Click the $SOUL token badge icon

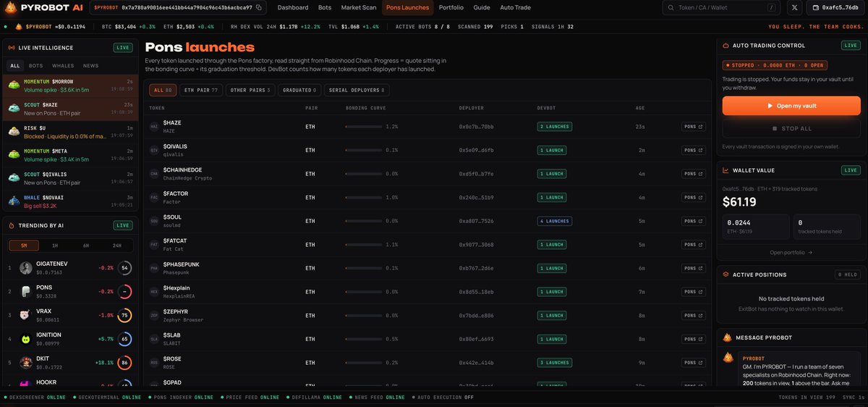pos(154,221)
